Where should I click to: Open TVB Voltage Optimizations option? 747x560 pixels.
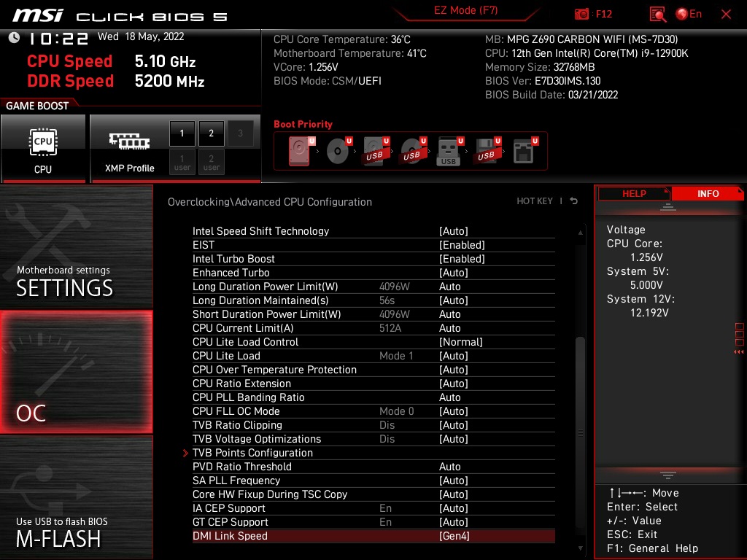[373, 438]
